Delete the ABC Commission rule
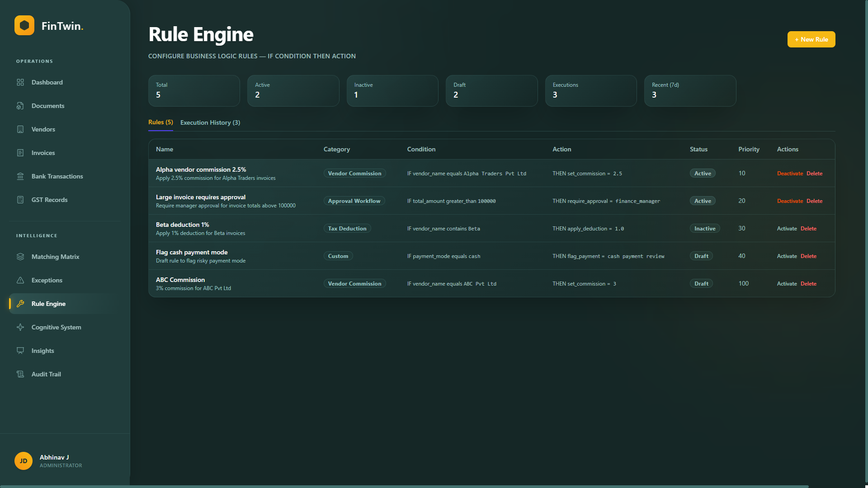Screen dimensions: 868x488 tap(808, 284)
